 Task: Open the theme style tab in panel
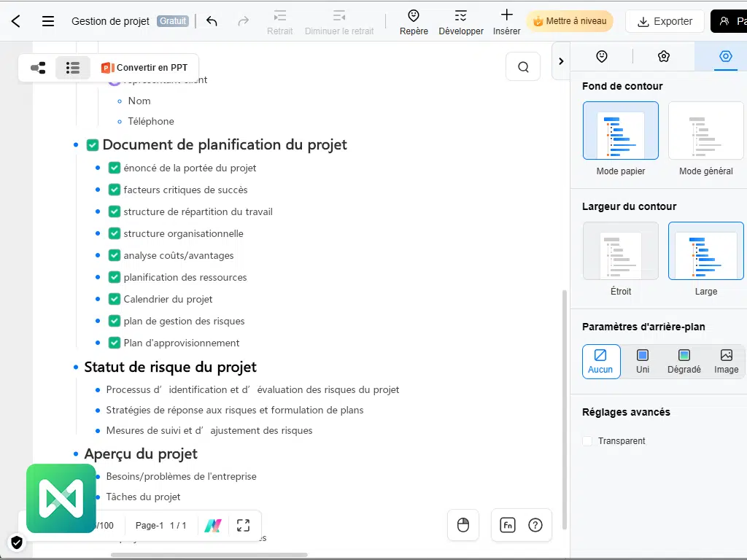coord(663,56)
